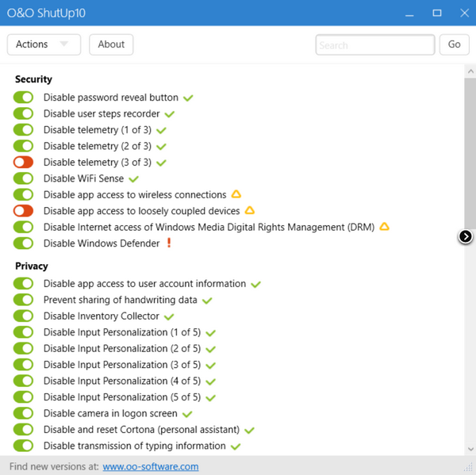This screenshot has height=475, width=476.
Task: Click checkmark beside Disable Inventory Collector
Action: point(169,316)
